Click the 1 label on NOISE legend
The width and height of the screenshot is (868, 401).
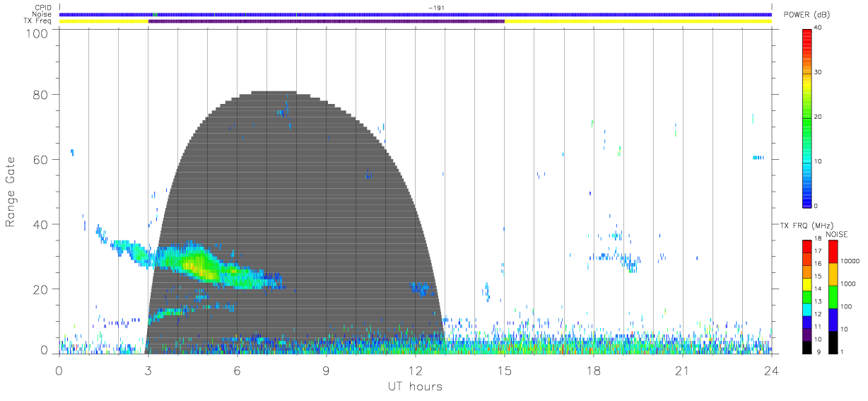point(842,352)
